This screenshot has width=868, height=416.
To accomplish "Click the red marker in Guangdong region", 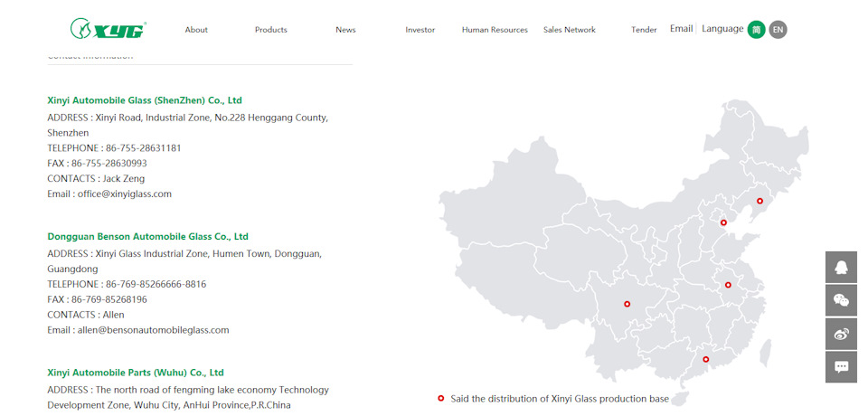I will 706,359.
